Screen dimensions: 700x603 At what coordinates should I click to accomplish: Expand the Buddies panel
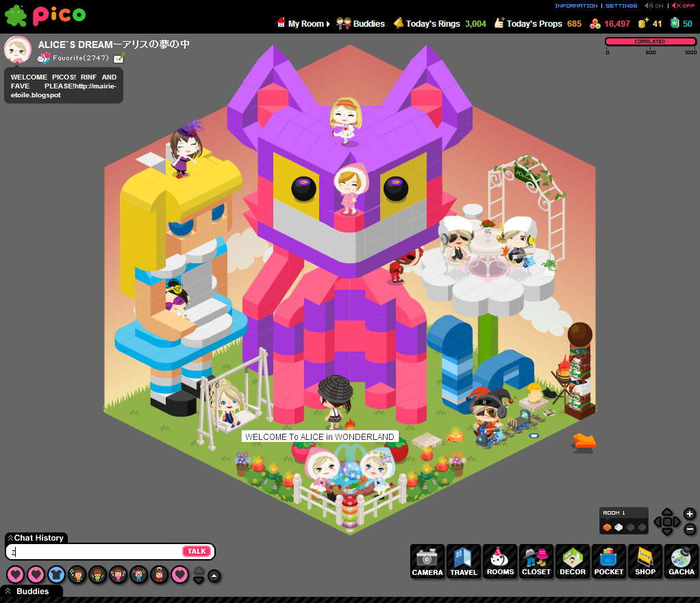click(8, 591)
